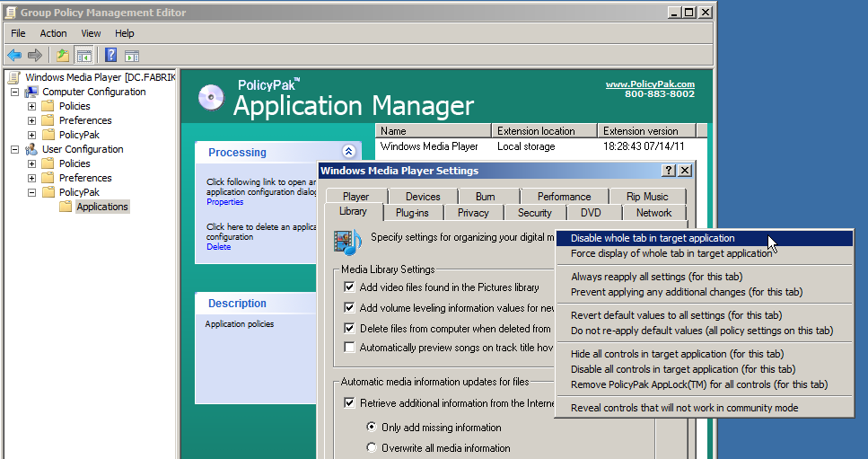Sort by Extension version column header
This screenshot has height=459, width=868.
click(x=646, y=131)
